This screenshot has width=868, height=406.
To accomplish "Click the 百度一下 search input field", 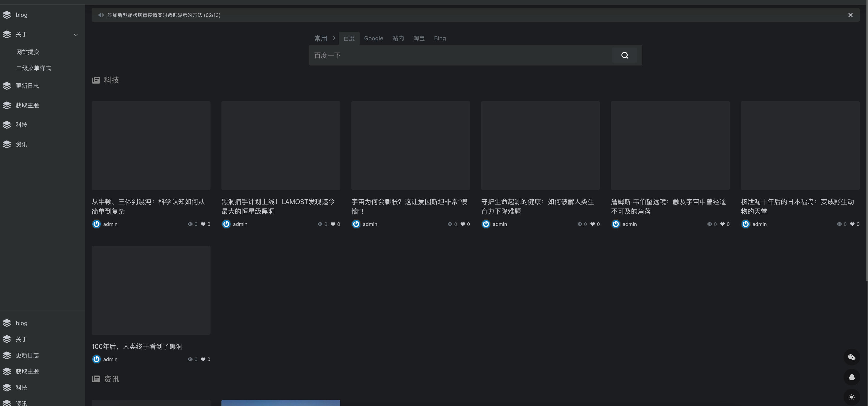I will (460, 55).
